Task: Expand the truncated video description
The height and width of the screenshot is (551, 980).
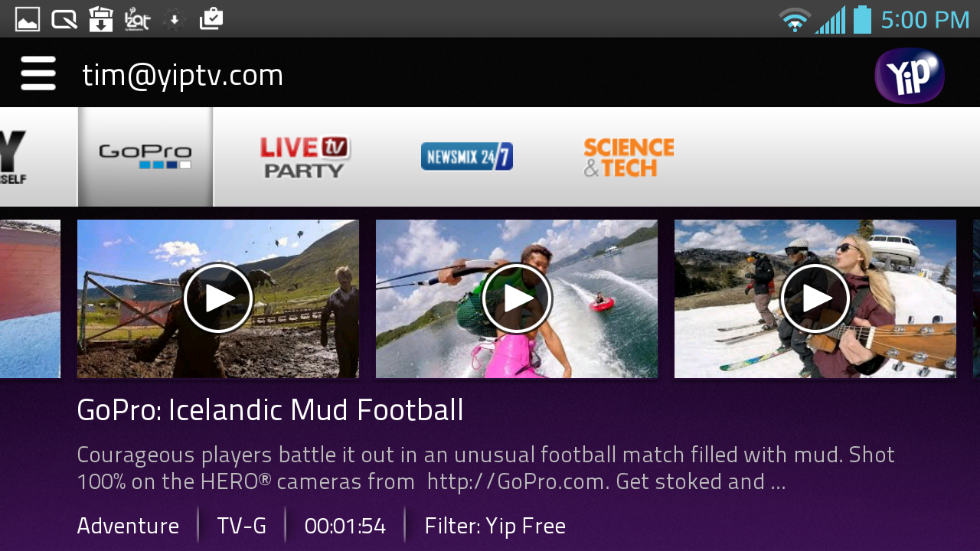Action: click(x=485, y=468)
